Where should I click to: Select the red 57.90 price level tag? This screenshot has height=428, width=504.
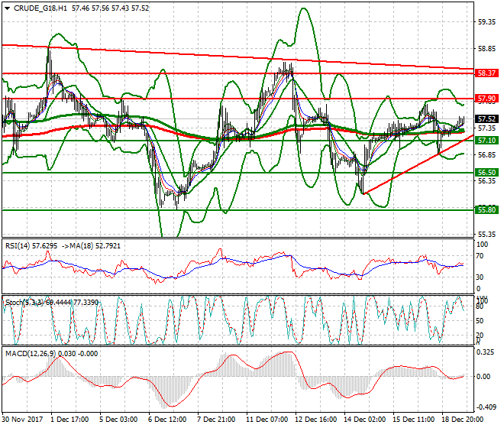486,99
